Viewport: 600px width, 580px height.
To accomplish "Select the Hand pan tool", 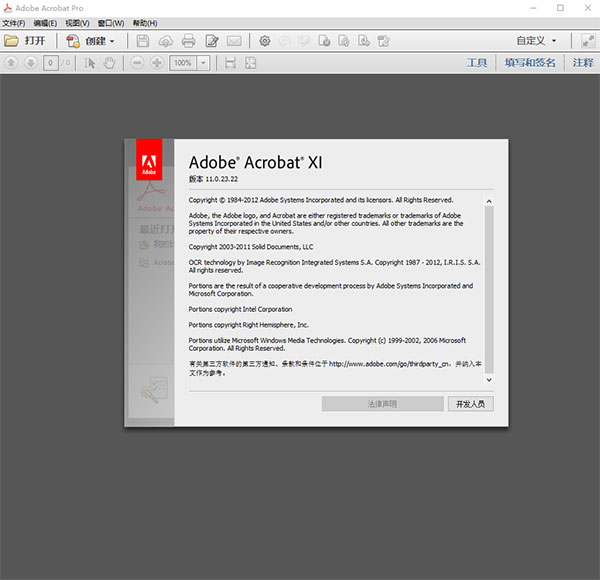I will pos(109,63).
